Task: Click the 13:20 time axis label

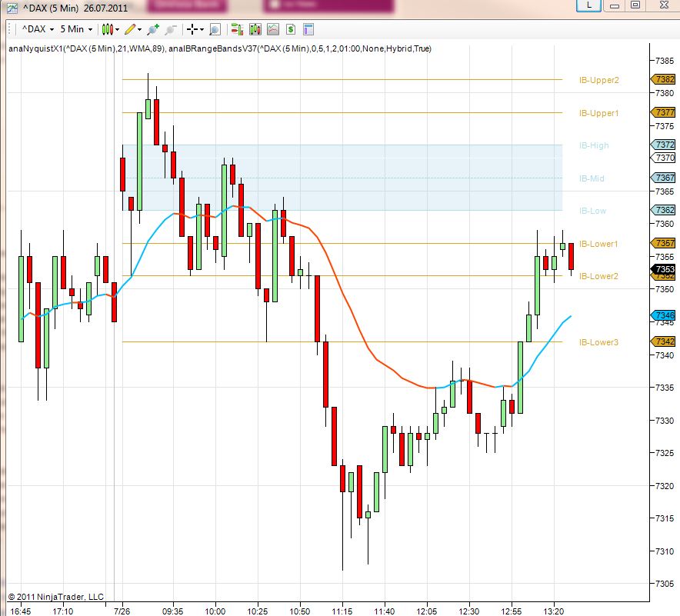Action: tap(554, 611)
